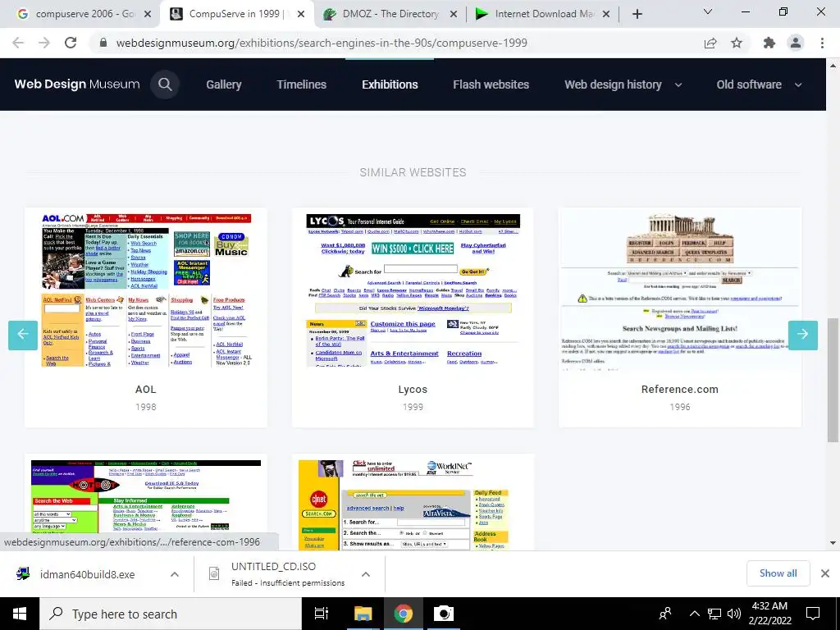Click Show all downloads button
This screenshot has width=840, height=630.
(x=778, y=573)
